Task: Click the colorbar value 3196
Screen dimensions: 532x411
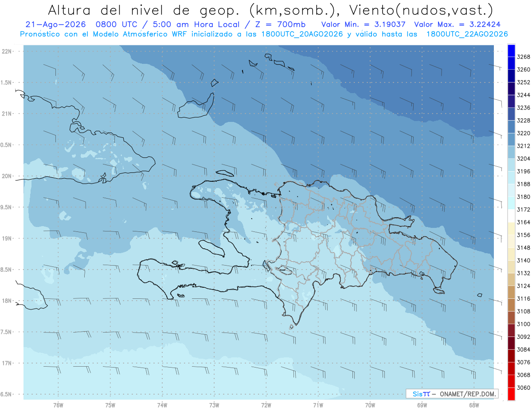Action: tap(523, 171)
